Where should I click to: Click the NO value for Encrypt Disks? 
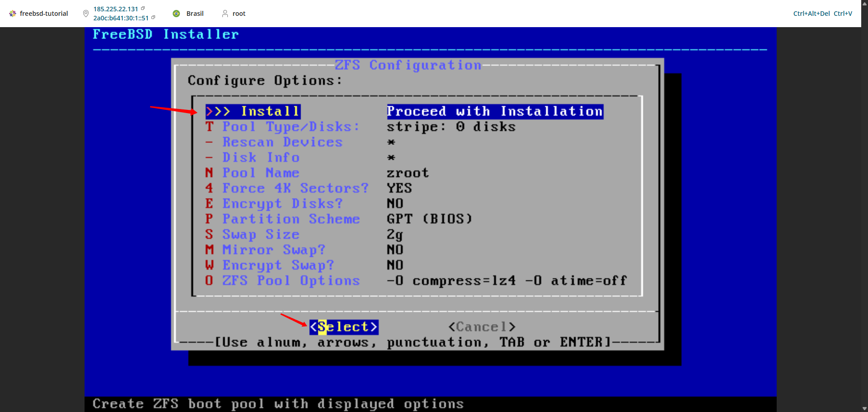pos(395,204)
